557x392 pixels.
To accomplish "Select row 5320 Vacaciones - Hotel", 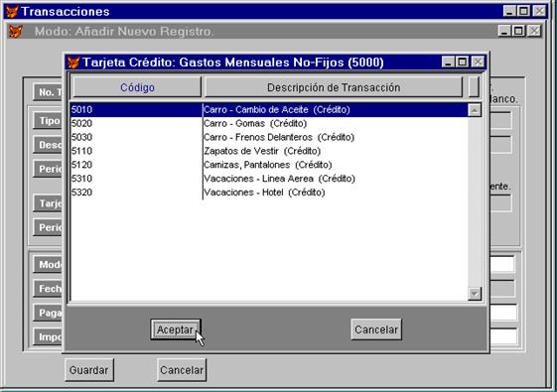I will click(269, 193).
